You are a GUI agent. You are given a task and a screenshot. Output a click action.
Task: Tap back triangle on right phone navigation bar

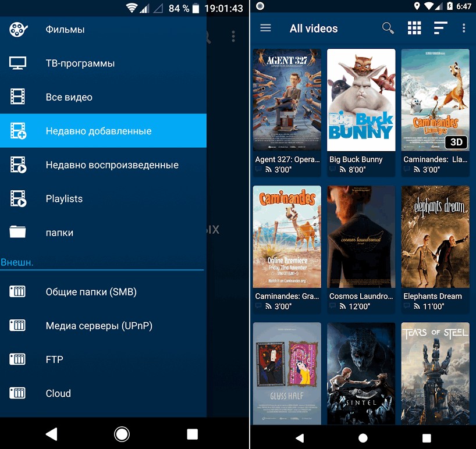click(x=300, y=438)
